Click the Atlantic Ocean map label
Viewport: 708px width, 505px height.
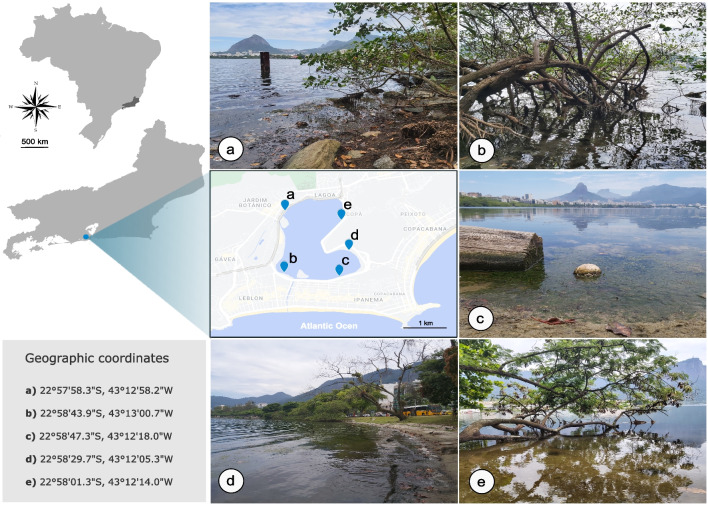[329, 326]
